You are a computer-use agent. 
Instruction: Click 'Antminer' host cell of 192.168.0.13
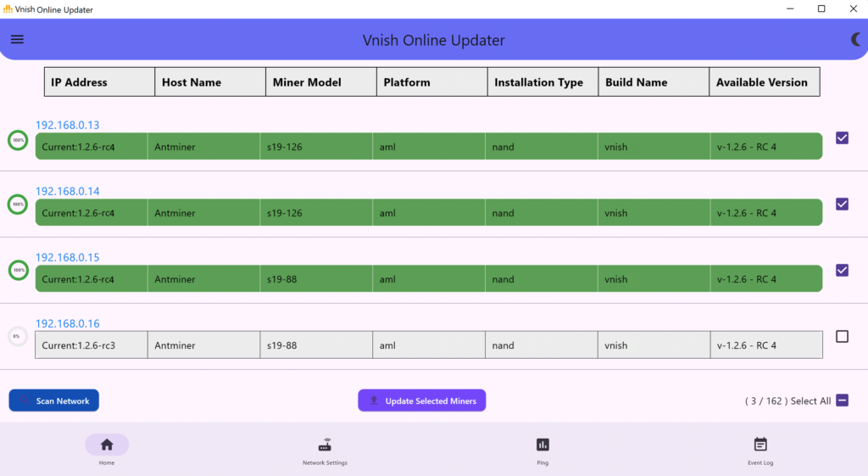[x=203, y=147]
